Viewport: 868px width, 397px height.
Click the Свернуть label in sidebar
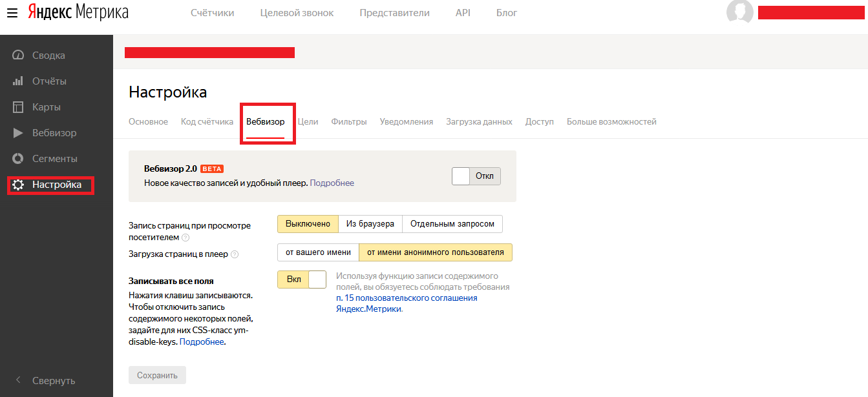[x=54, y=380]
